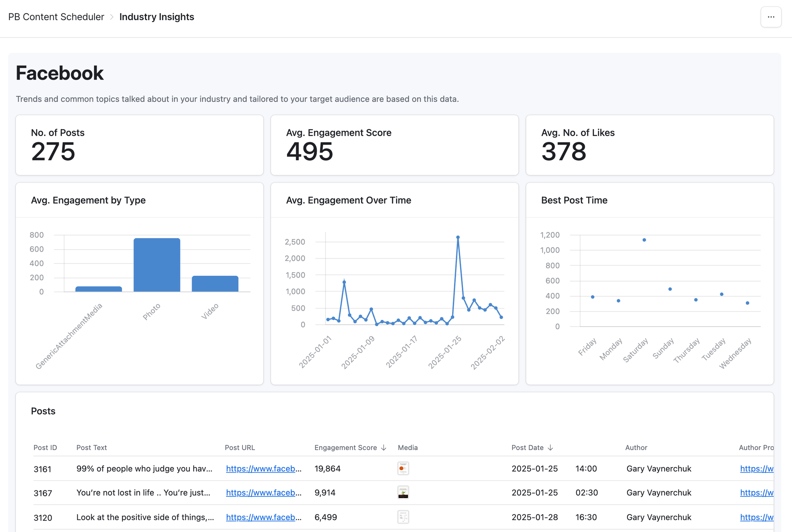
Task: Open media thumbnail for post 3167
Action: click(x=403, y=493)
